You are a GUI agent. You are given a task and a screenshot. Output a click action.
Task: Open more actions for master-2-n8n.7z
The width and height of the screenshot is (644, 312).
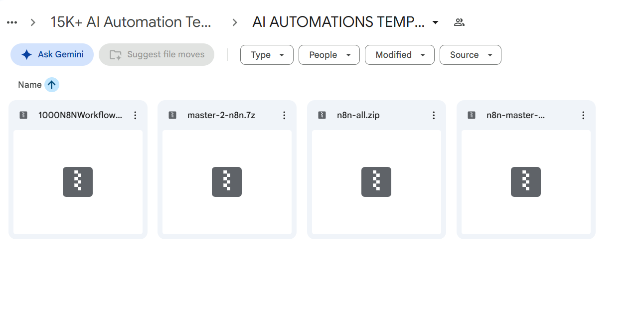point(284,115)
